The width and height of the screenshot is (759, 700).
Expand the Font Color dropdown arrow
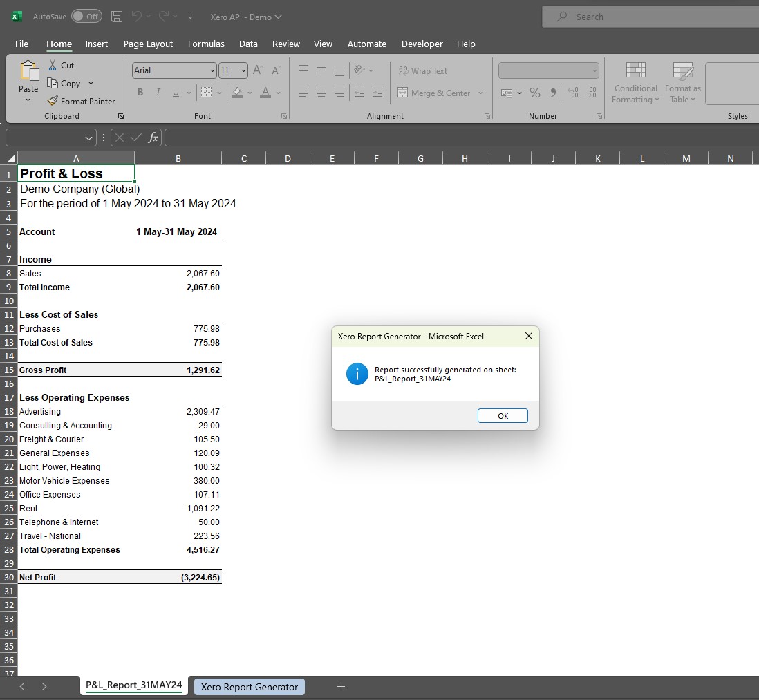[x=279, y=93]
